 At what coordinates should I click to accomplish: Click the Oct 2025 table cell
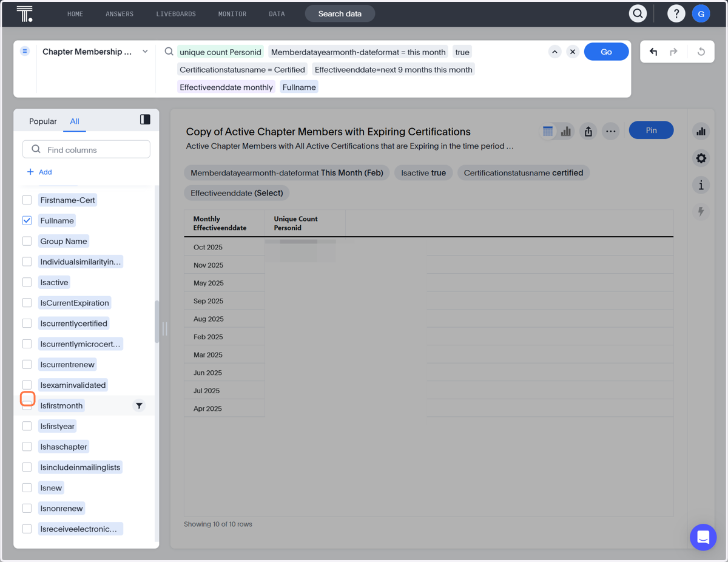224,247
